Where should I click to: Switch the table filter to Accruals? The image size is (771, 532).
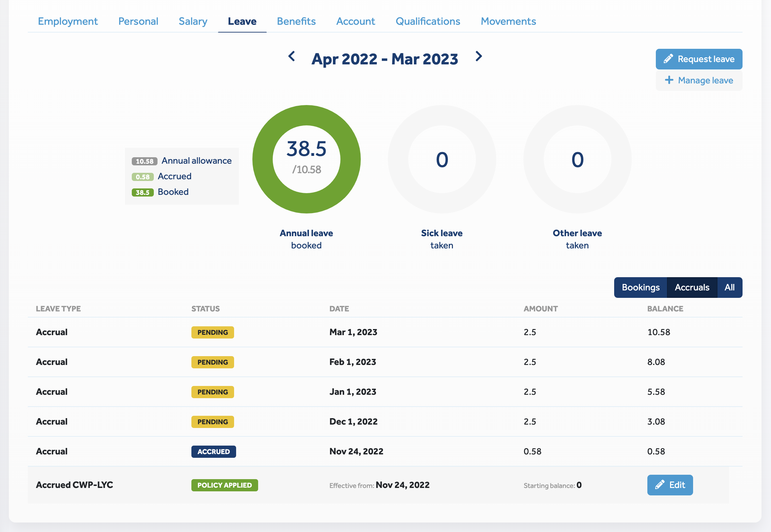pyautogui.click(x=692, y=287)
